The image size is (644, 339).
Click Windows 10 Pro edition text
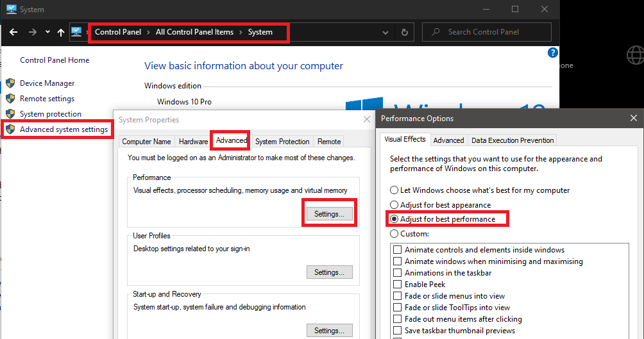point(184,102)
